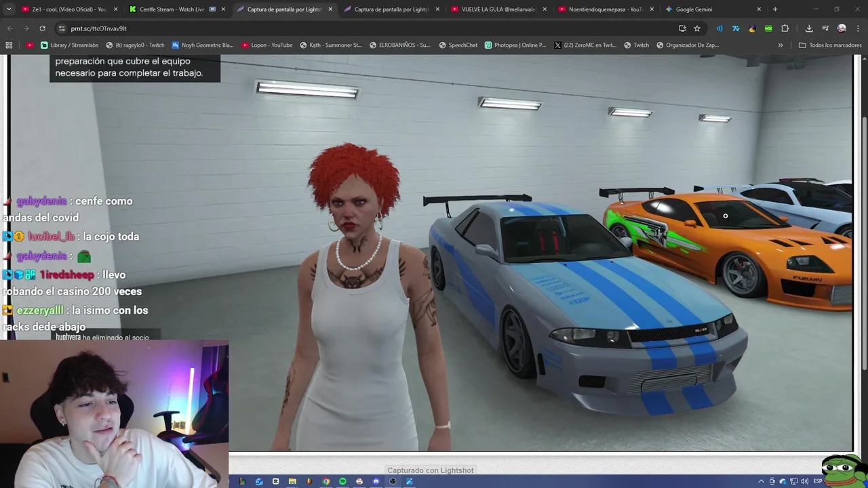Viewport: 868px width, 488px height.
Task: Open the unlabeled YouTube icon bookmark
Action: point(30,45)
